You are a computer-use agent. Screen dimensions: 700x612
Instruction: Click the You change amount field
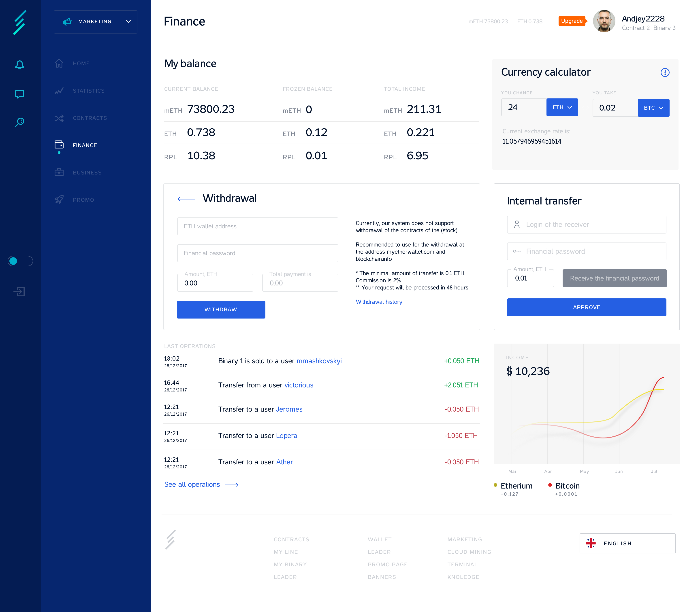click(x=524, y=107)
